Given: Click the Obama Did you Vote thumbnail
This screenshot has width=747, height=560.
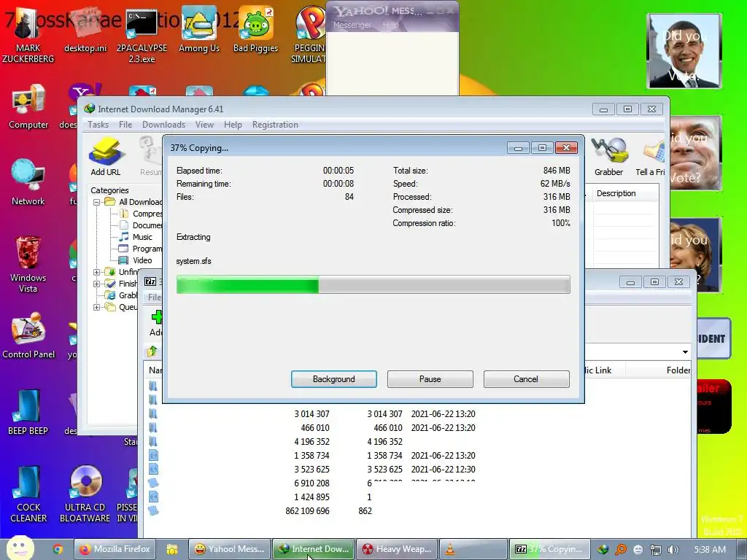Looking at the screenshot, I should pyautogui.click(x=684, y=51).
